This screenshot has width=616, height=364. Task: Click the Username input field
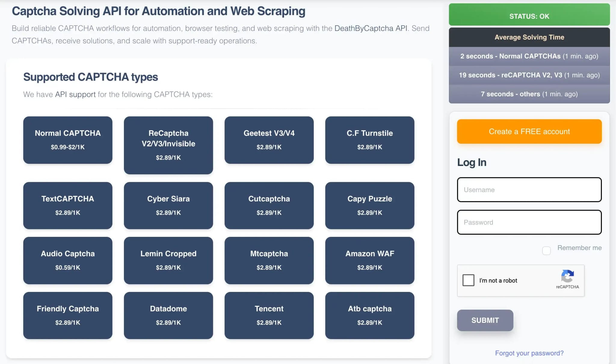click(529, 190)
